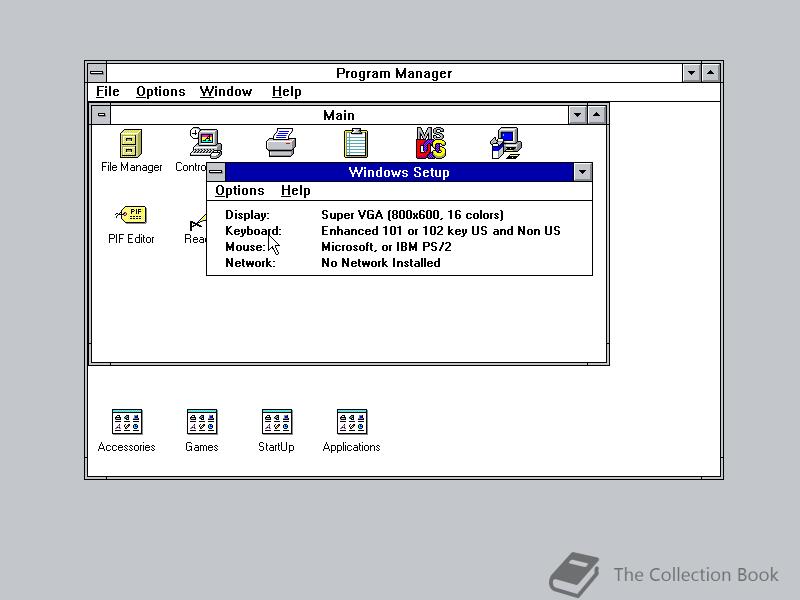Click the 'Display:' label
Screen dimensions: 800x600
pyautogui.click(x=247, y=215)
